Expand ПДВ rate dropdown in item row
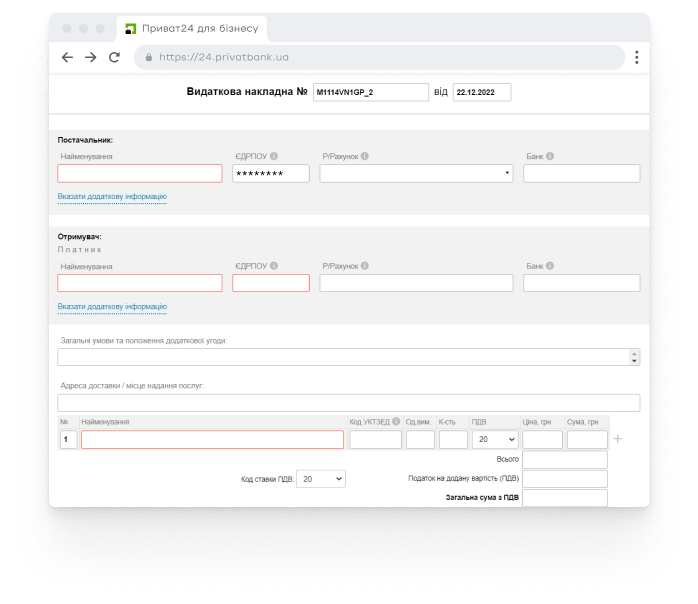 coord(494,439)
